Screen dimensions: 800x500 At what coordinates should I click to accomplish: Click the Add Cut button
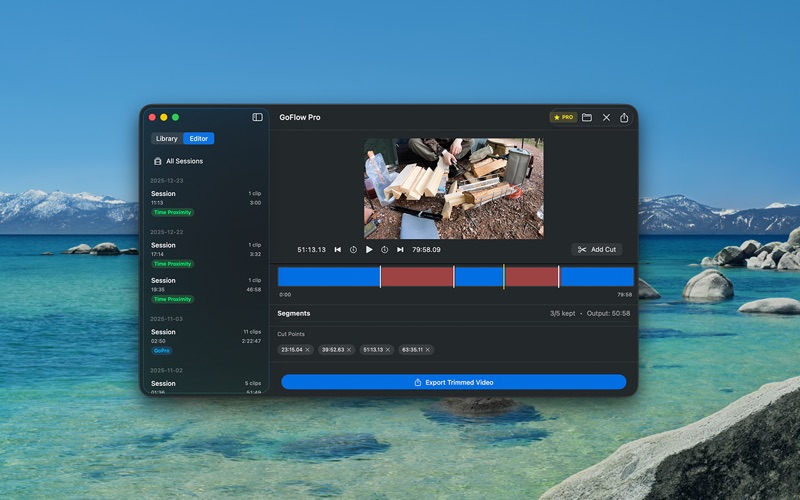pos(596,249)
